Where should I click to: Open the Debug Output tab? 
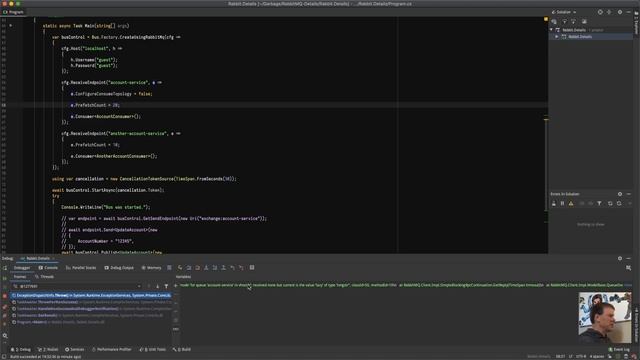(x=119, y=268)
